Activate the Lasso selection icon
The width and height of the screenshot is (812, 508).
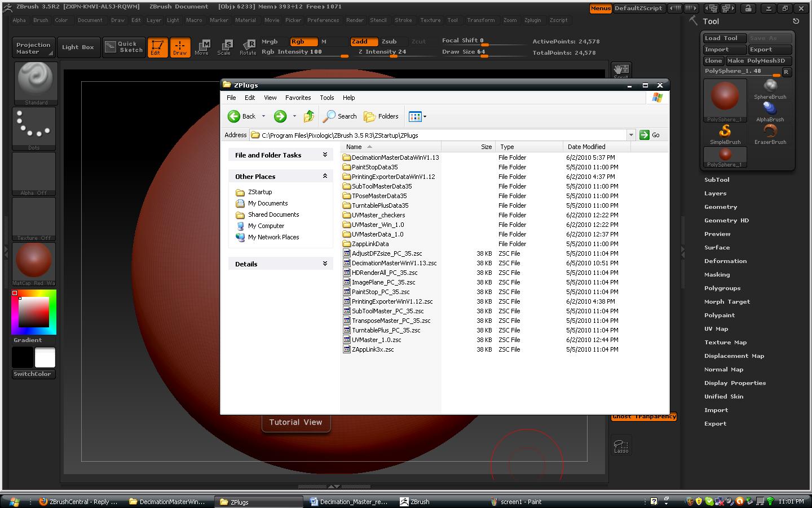click(x=621, y=445)
